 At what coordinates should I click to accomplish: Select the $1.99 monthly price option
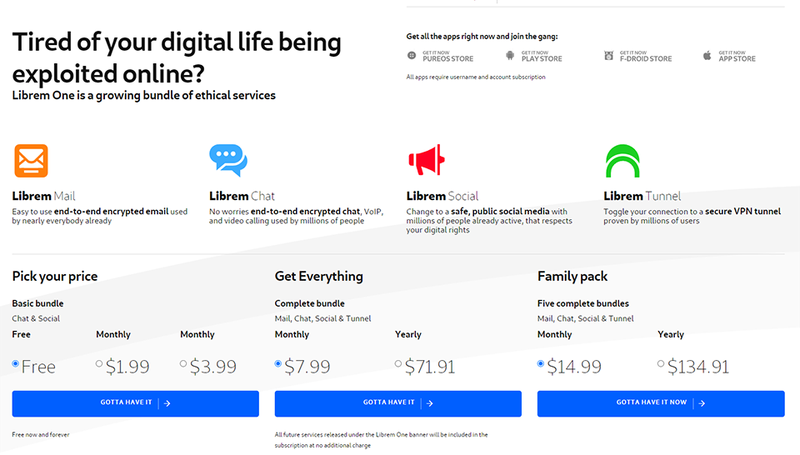click(x=99, y=364)
